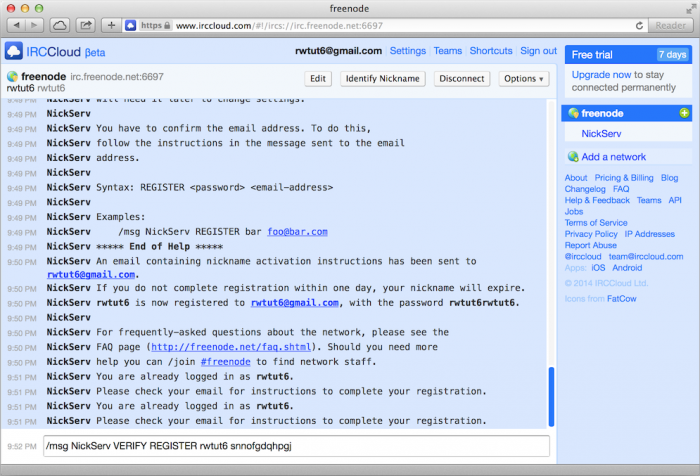
Task: Open Help & Feedback link
Action: [597, 200]
